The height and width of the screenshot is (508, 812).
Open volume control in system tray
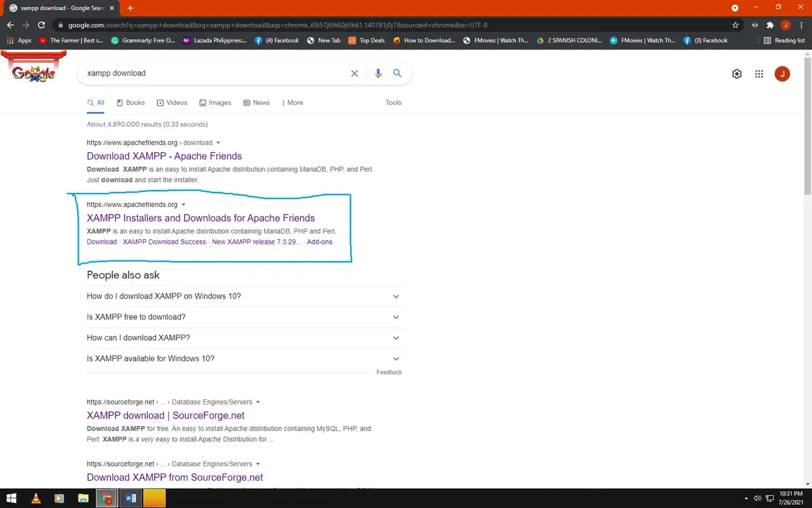757,498
